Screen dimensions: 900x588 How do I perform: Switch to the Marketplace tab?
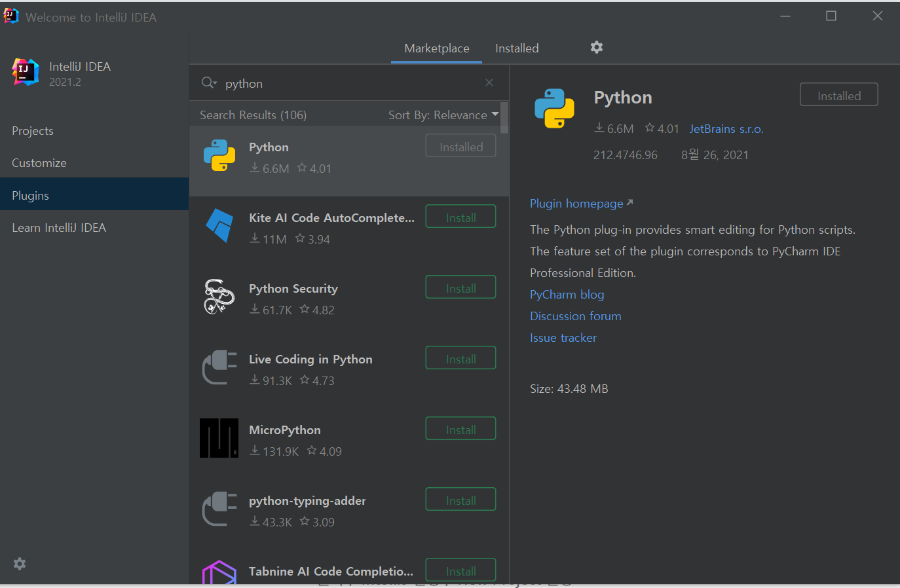click(x=437, y=48)
